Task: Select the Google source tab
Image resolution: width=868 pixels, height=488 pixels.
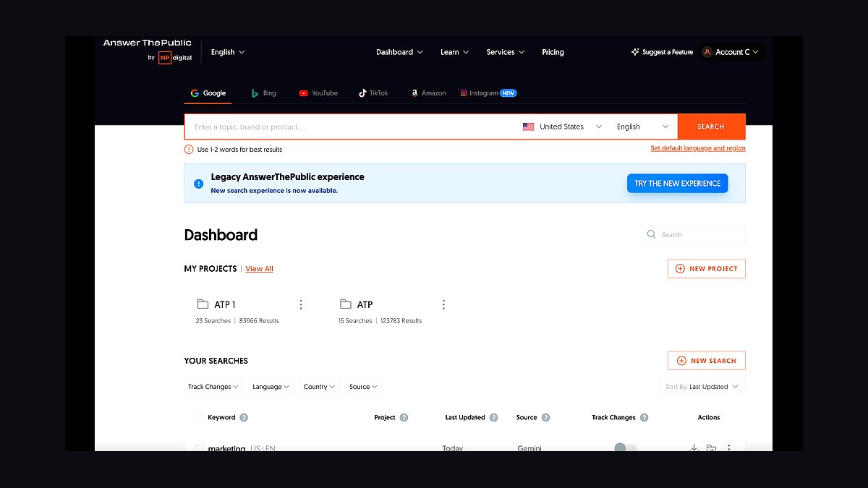Action: click(x=208, y=93)
